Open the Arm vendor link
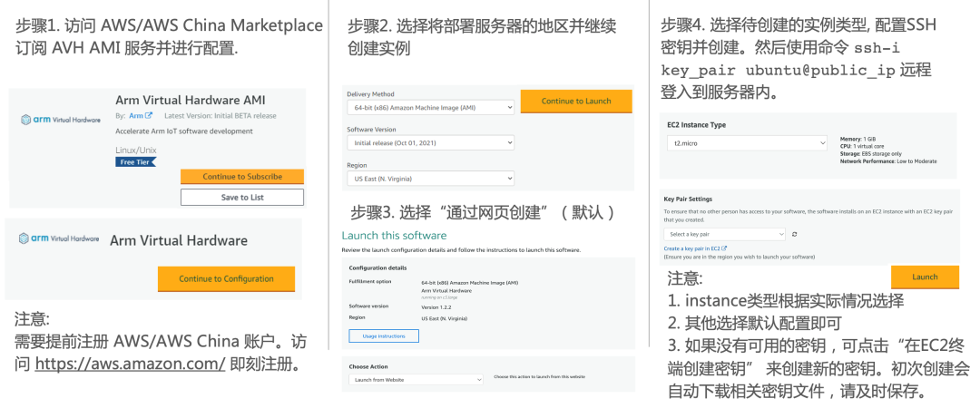The width and height of the screenshot is (980, 408). click(x=140, y=115)
